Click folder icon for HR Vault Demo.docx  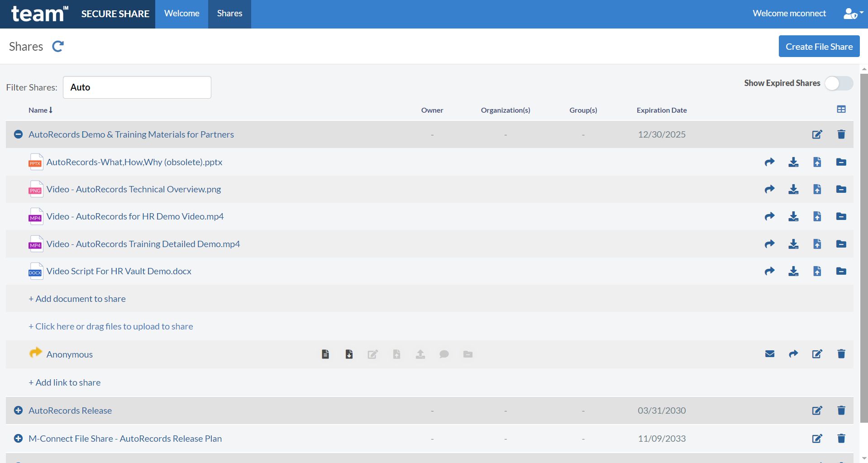pos(841,271)
